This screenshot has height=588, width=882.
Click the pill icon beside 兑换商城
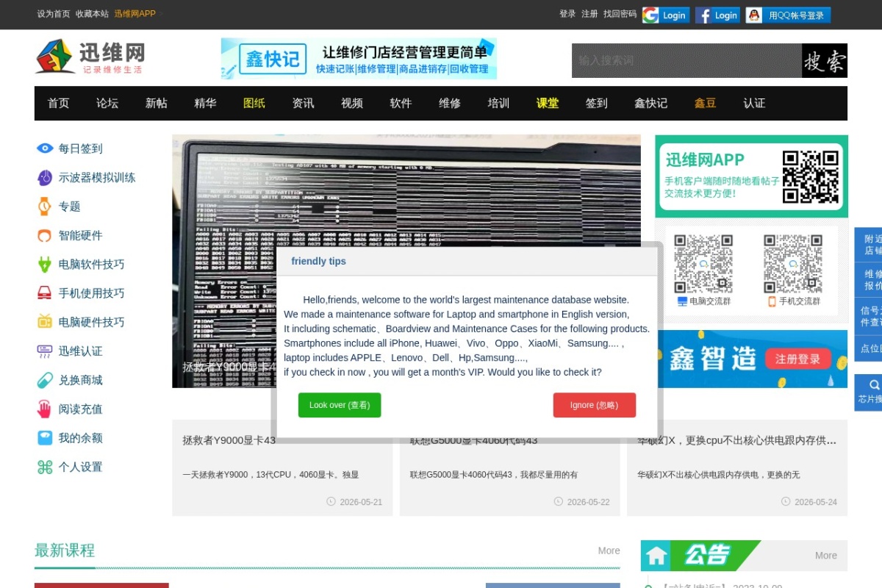tap(45, 380)
